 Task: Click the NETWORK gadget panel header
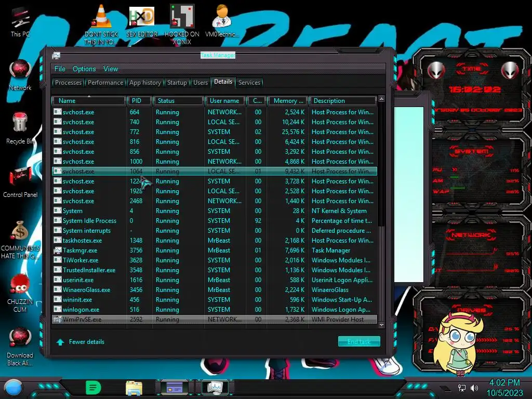point(471,234)
